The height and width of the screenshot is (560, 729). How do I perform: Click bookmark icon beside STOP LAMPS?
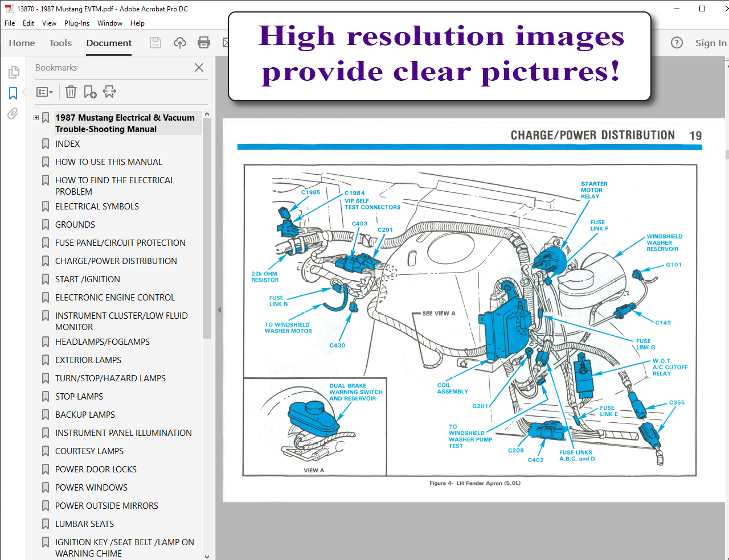coord(46,397)
